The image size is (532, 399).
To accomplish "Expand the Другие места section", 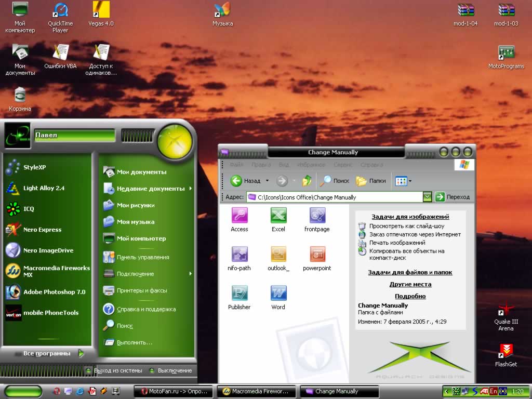I will pos(410,284).
